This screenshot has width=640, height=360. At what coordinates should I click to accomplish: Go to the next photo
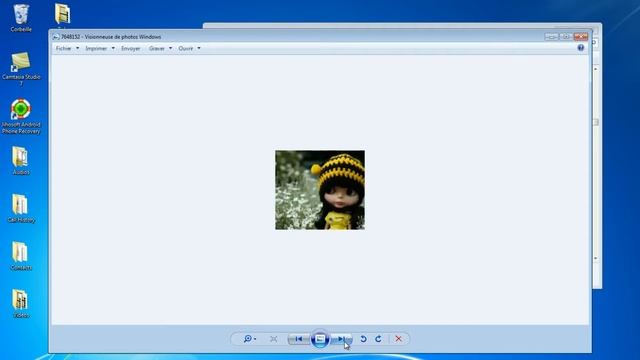[341, 339]
